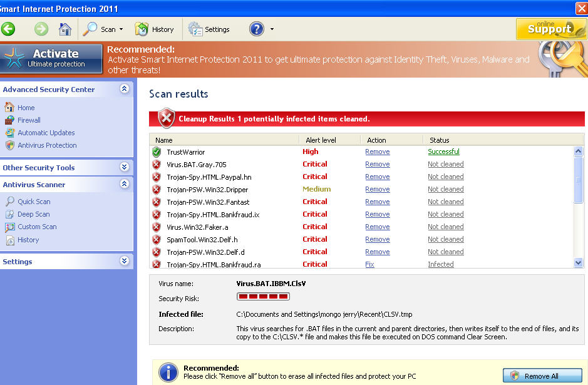Click the Quick Scan magnifier icon

10,202
